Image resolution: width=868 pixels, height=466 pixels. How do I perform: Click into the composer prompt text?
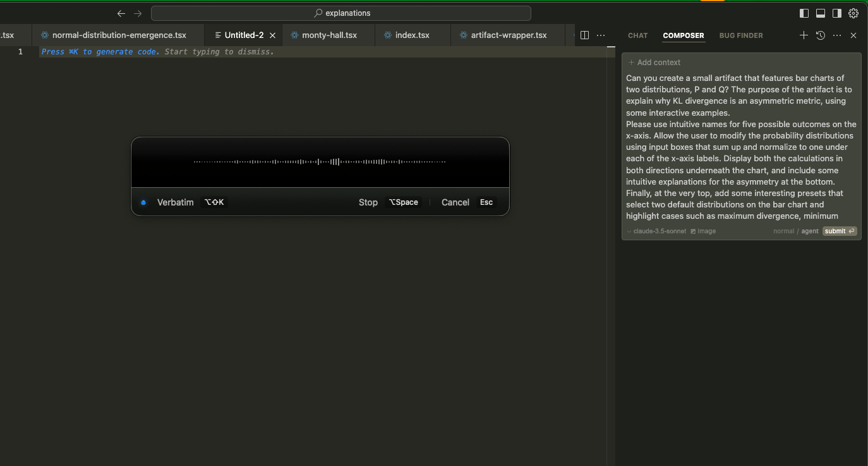(742, 147)
